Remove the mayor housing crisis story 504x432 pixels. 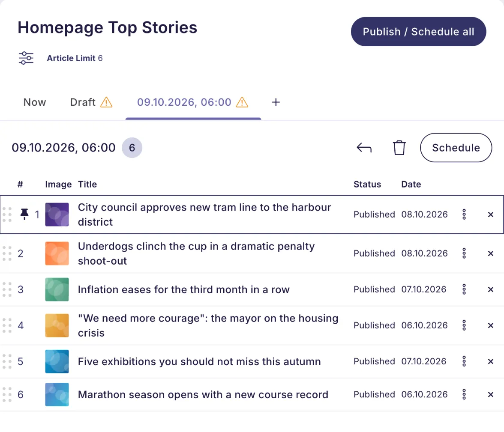[490, 326]
